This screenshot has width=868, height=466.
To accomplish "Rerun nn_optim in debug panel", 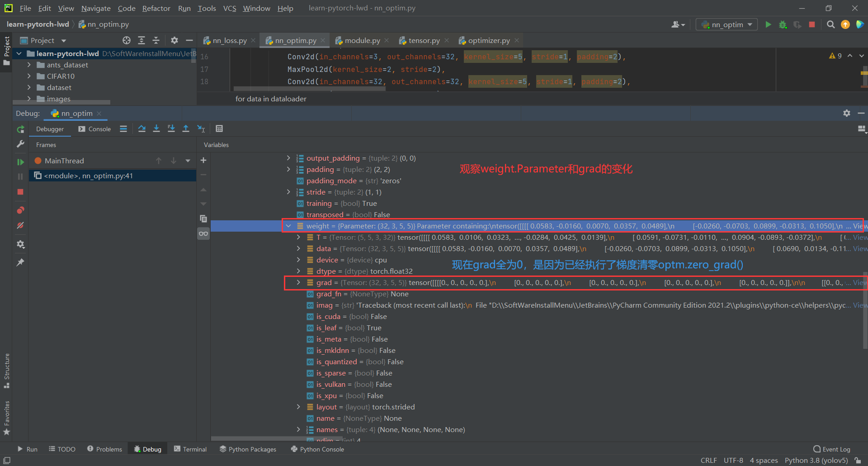I will (x=20, y=129).
